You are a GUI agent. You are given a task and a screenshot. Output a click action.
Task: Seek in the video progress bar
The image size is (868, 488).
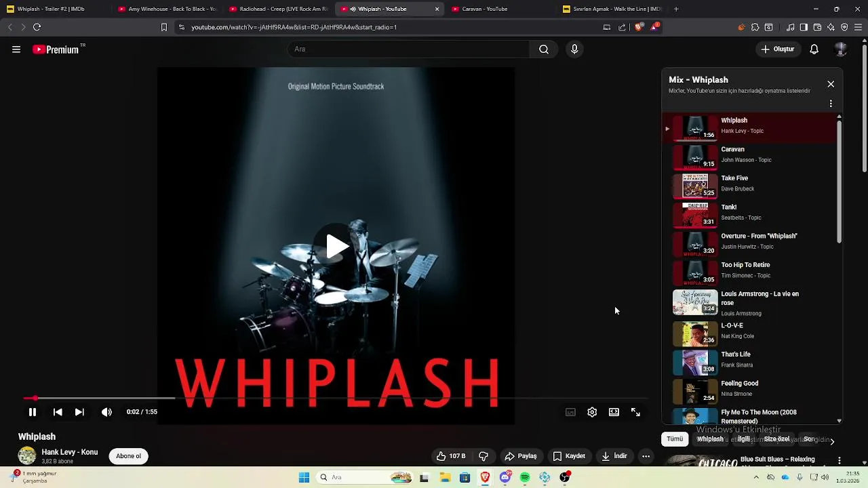click(x=336, y=399)
